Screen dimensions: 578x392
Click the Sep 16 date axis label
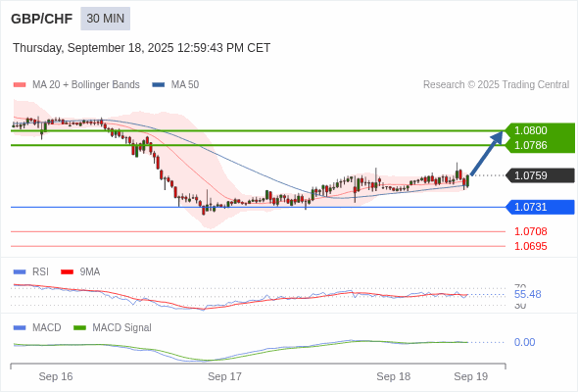(56, 376)
